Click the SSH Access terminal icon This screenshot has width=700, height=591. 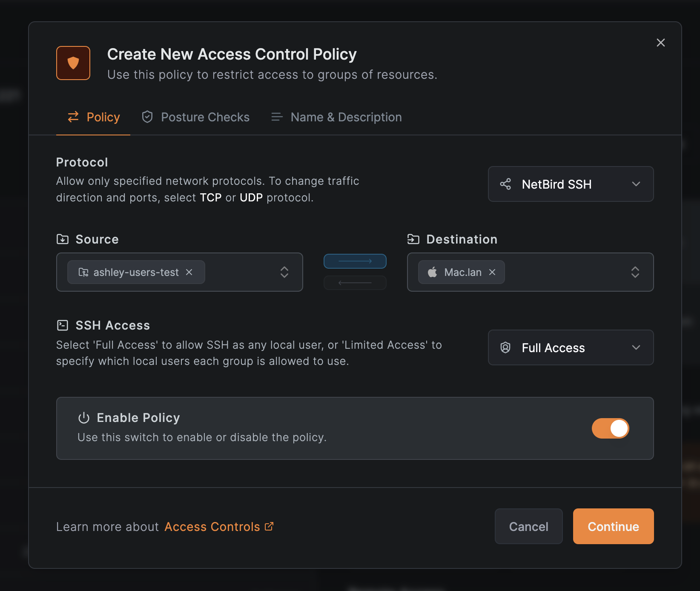(x=63, y=325)
